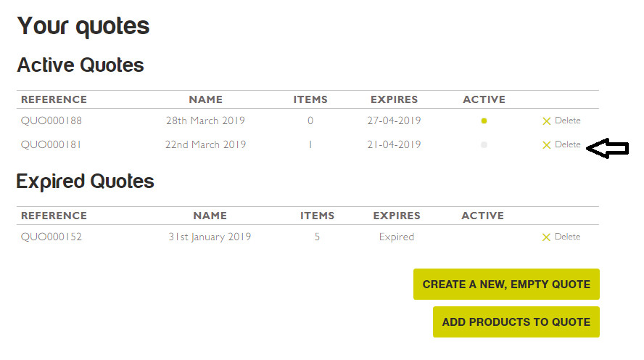Click Add Products to Quote button
The width and height of the screenshot is (644, 360).
click(516, 322)
